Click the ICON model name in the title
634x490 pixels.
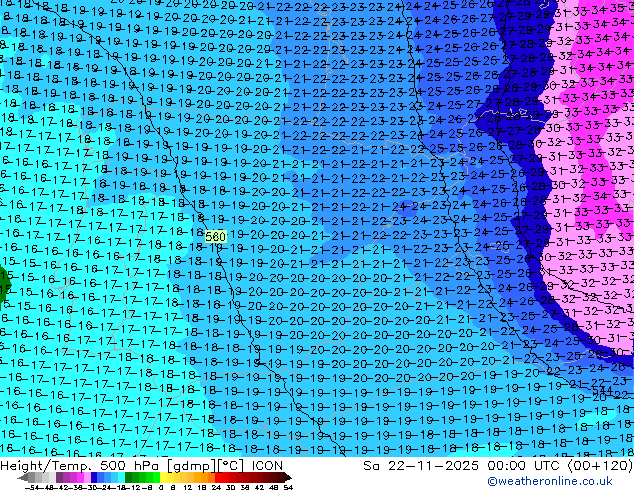tap(267, 466)
